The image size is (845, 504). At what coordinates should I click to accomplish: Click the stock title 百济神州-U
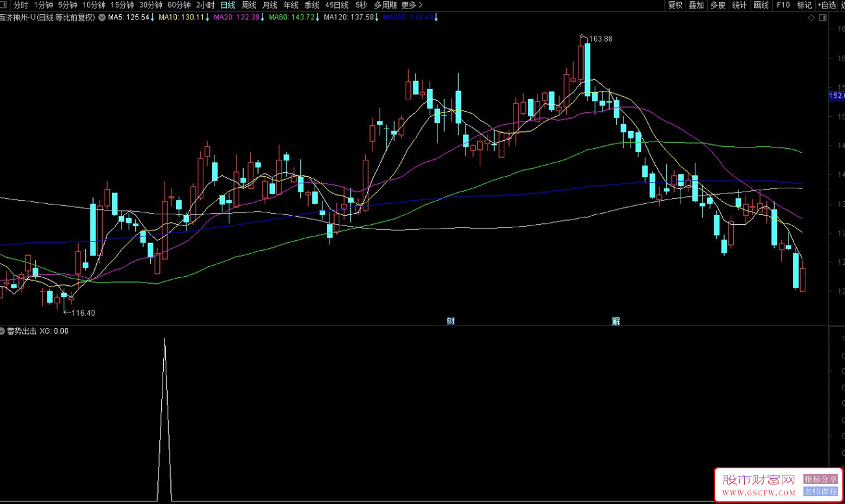click(18, 18)
